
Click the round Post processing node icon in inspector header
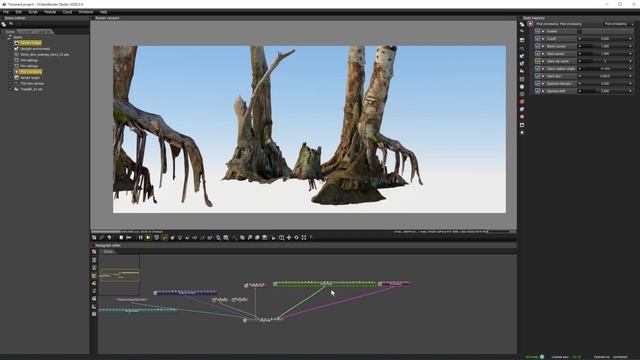(x=530, y=24)
